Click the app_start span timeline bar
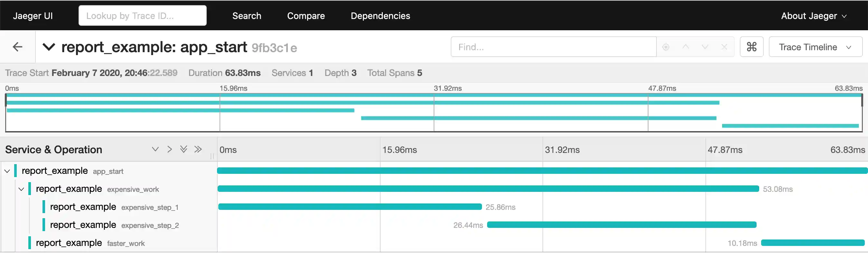Image resolution: width=868 pixels, height=253 pixels. tap(542, 171)
